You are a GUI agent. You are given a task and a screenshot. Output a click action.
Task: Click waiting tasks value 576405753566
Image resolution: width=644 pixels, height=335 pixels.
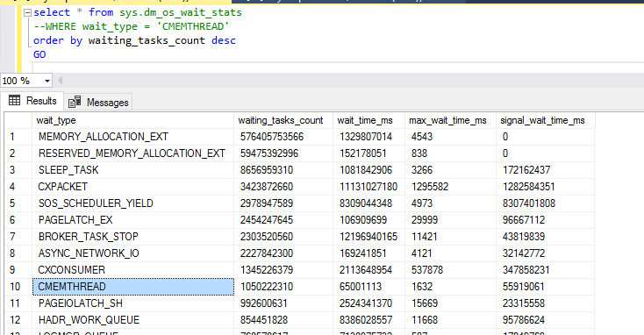(x=283, y=137)
